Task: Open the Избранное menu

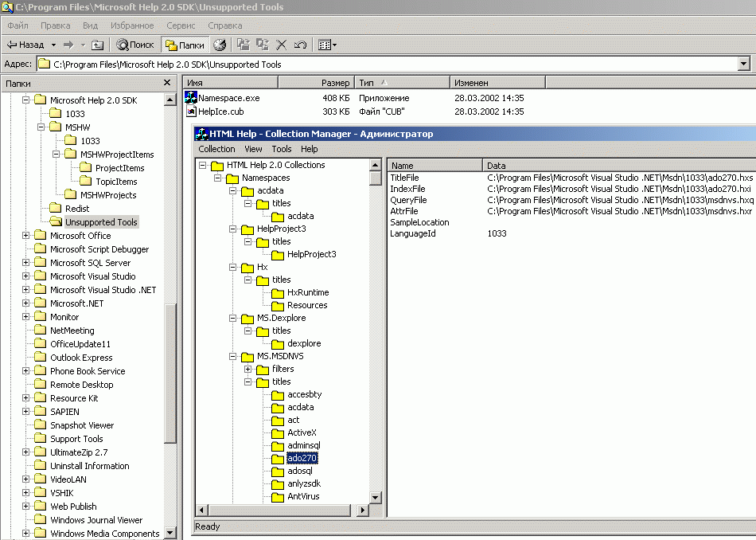Action: click(132, 25)
